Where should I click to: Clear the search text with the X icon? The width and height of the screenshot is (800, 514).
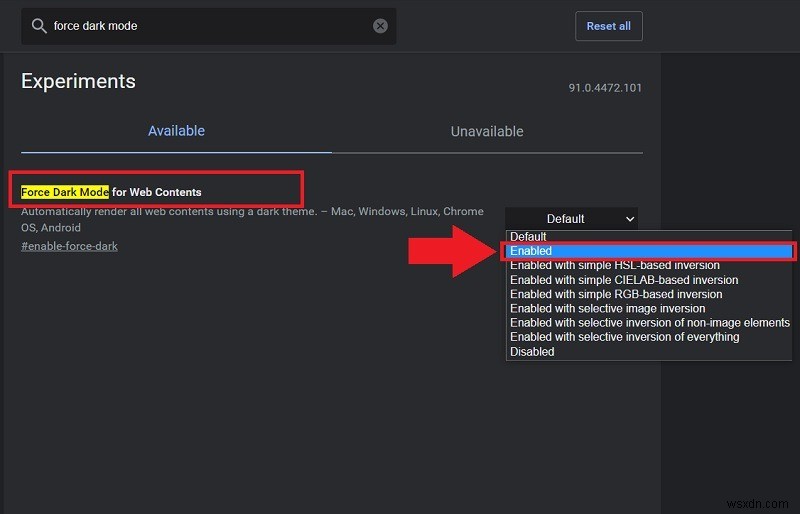380,26
